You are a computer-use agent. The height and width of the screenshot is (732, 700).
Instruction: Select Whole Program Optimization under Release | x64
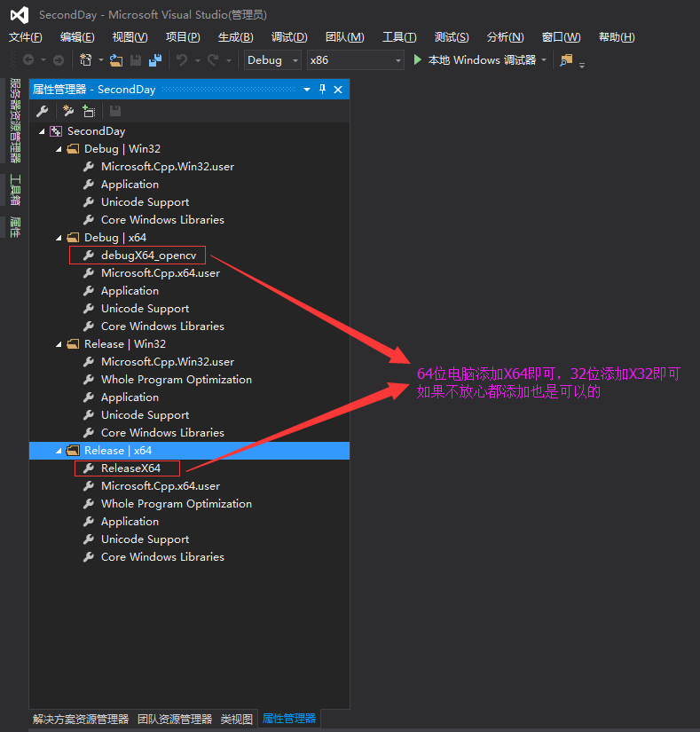pos(177,504)
